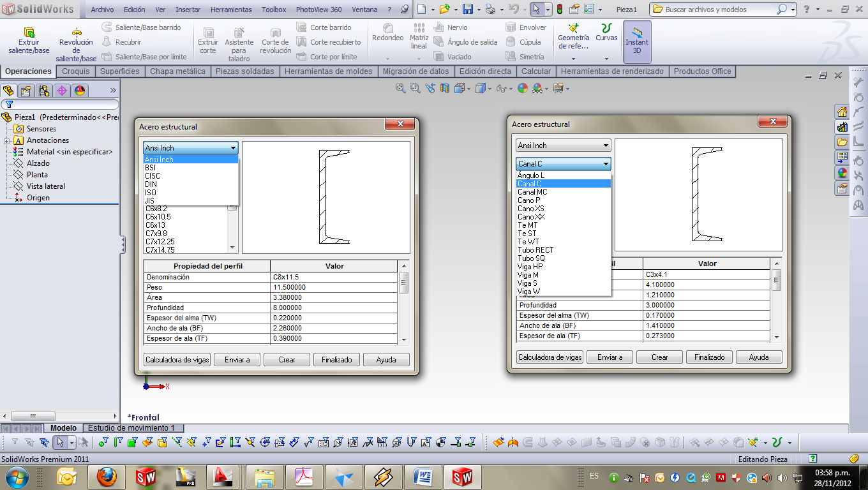Open Asistente para taladro
The width and height of the screenshot is (868, 490).
239,45
